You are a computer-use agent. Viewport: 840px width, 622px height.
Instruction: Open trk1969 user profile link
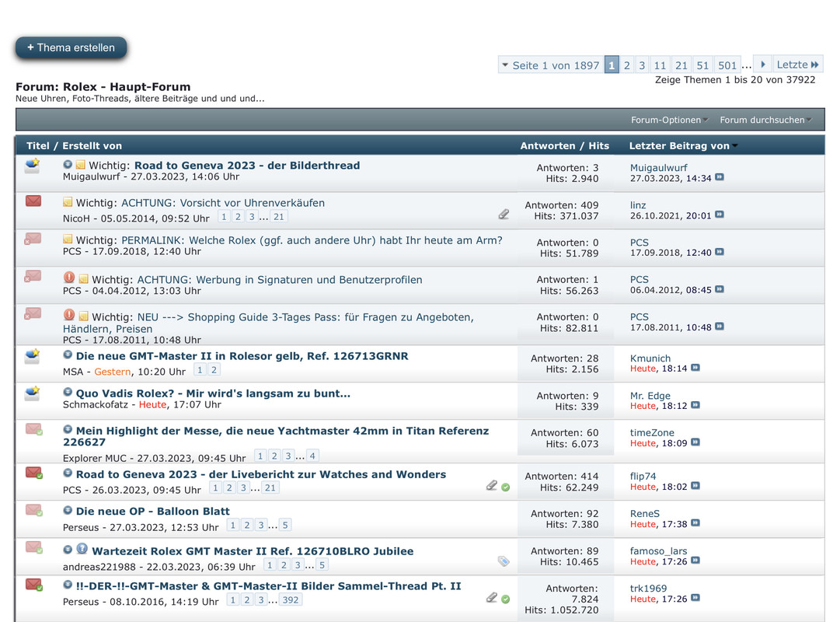648,589
